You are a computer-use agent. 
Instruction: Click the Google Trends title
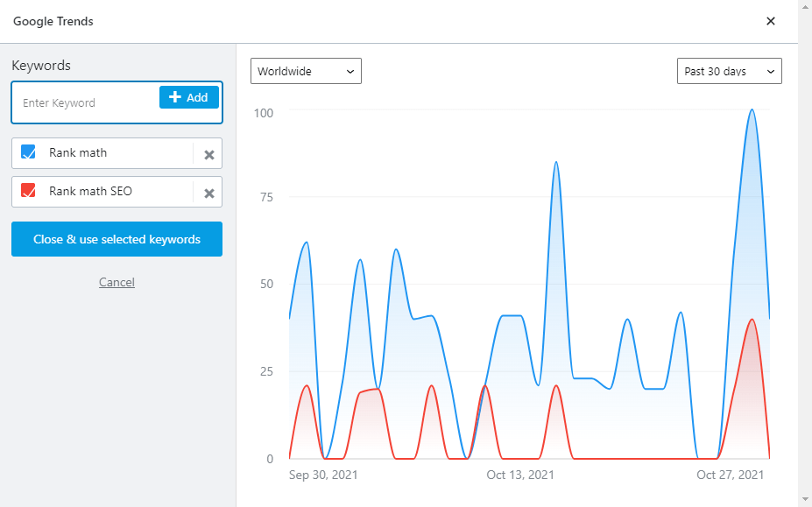click(53, 21)
